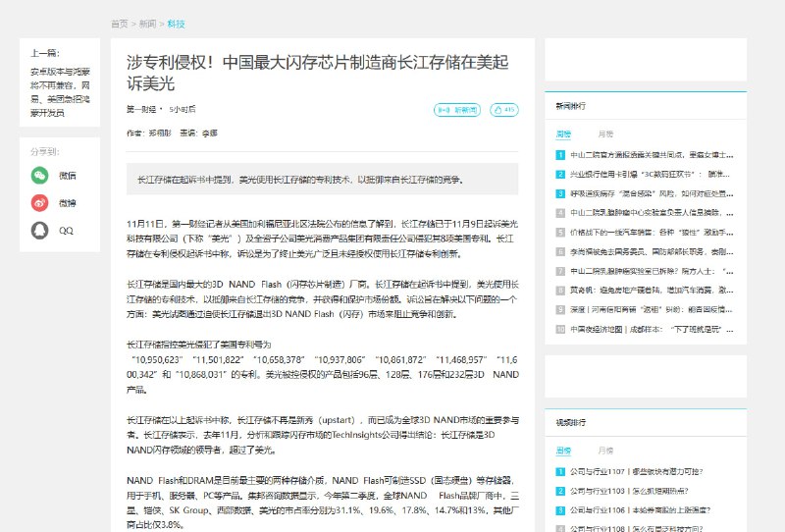Go to 首页 in the breadcrumb
This screenshot has height=532, width=785.
click(119, 24)
